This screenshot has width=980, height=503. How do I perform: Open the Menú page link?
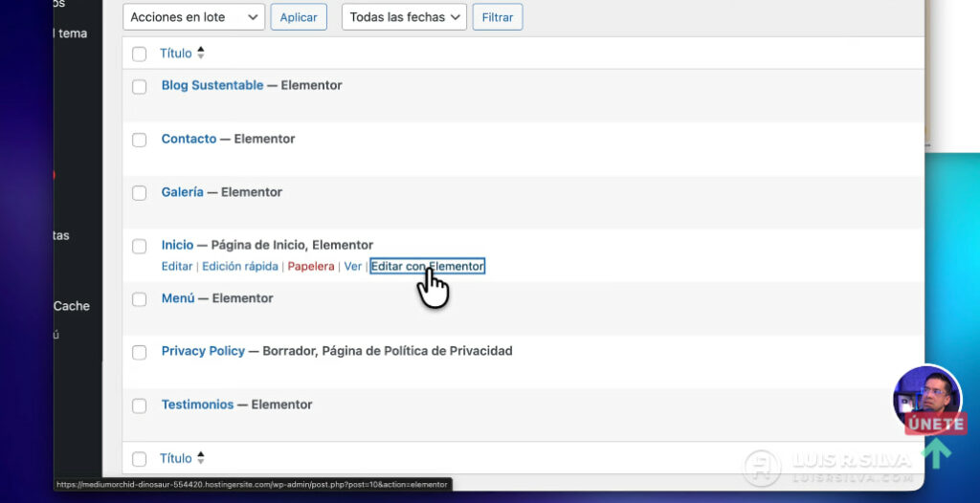click(x=178, y=298)
